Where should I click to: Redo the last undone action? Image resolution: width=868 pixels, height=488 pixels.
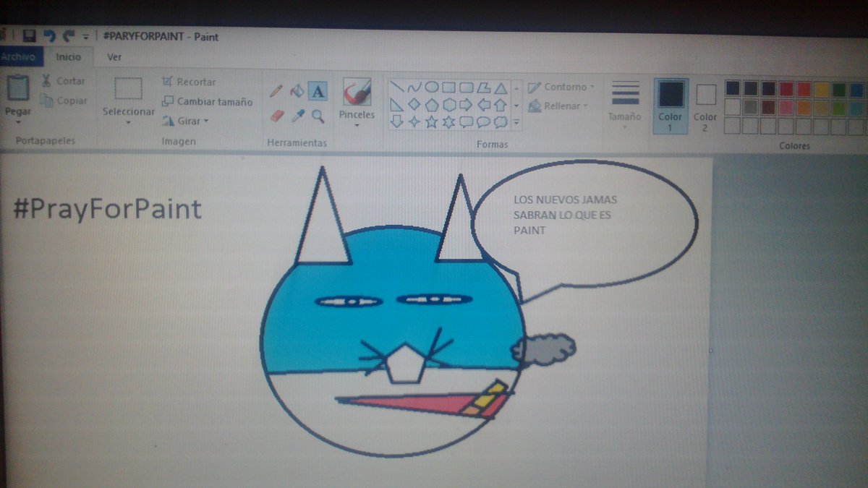point(69,35)
